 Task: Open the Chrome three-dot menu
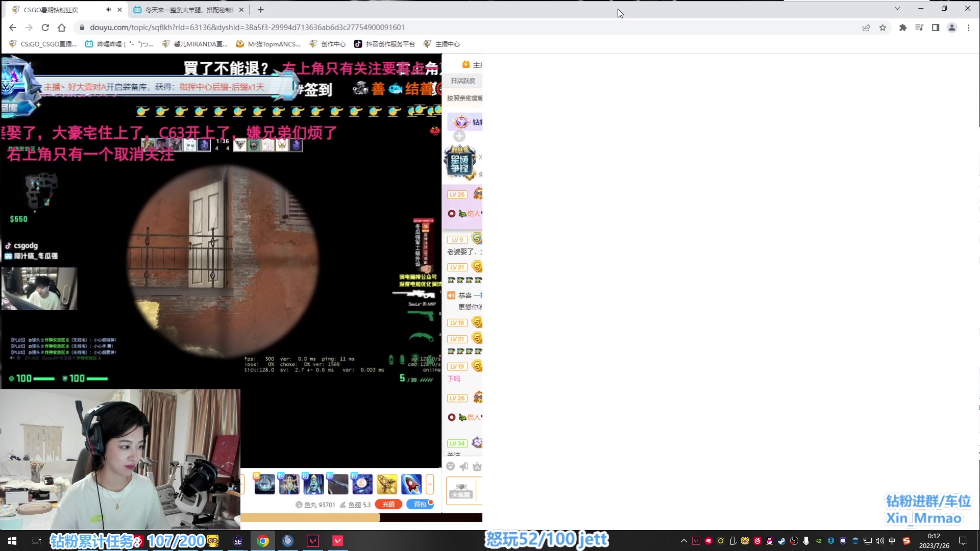968,28
